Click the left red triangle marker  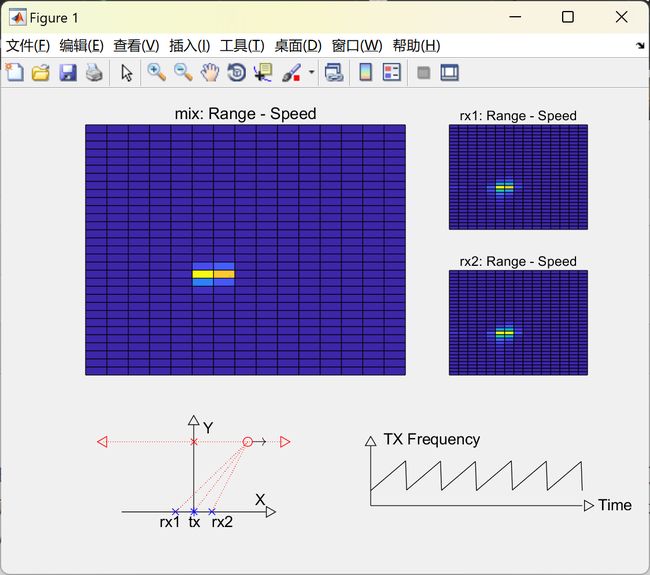tap(102, 442)
